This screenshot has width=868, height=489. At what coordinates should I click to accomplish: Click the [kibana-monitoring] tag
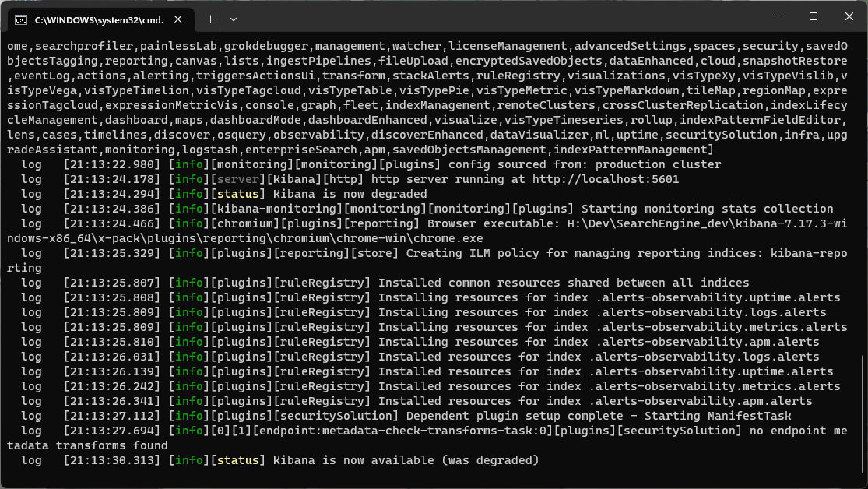(277, 209)
